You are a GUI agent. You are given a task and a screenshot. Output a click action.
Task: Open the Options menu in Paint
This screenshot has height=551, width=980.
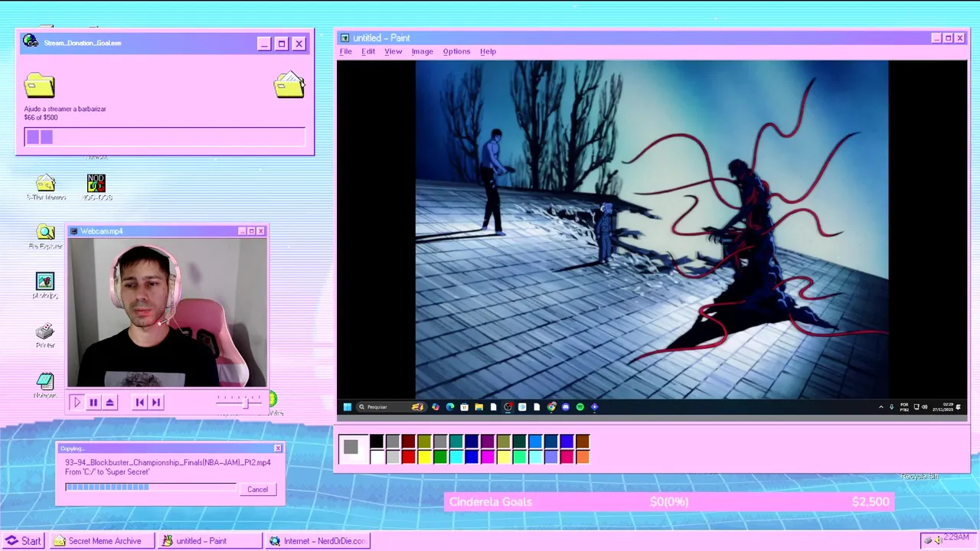[456, 51]
